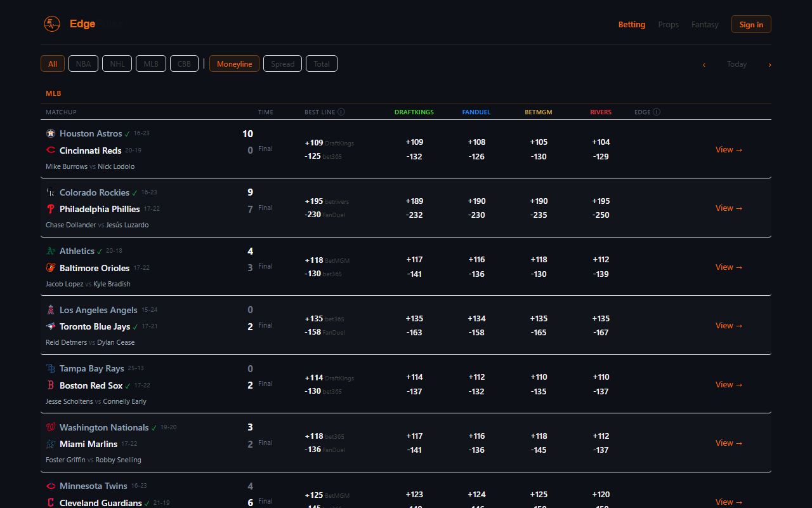Open the Edge column info icon

[x=657, y=112]
